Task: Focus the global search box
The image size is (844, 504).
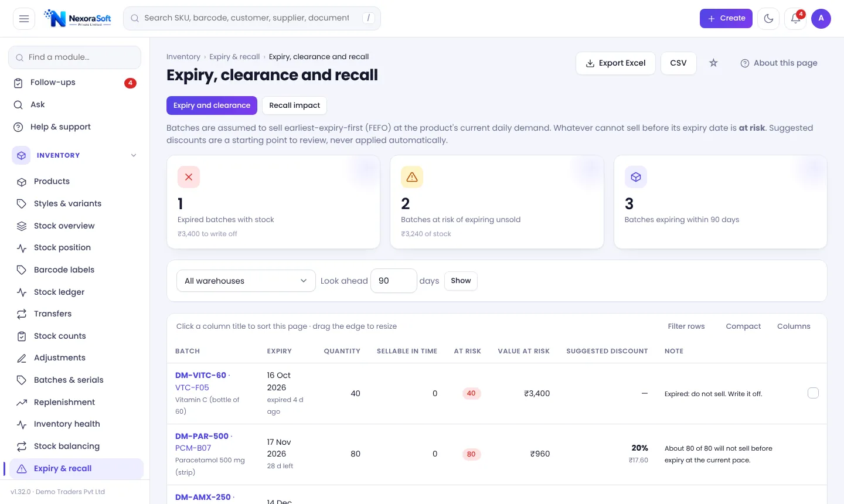Action: pyautogui.click(x=252, y=19)
